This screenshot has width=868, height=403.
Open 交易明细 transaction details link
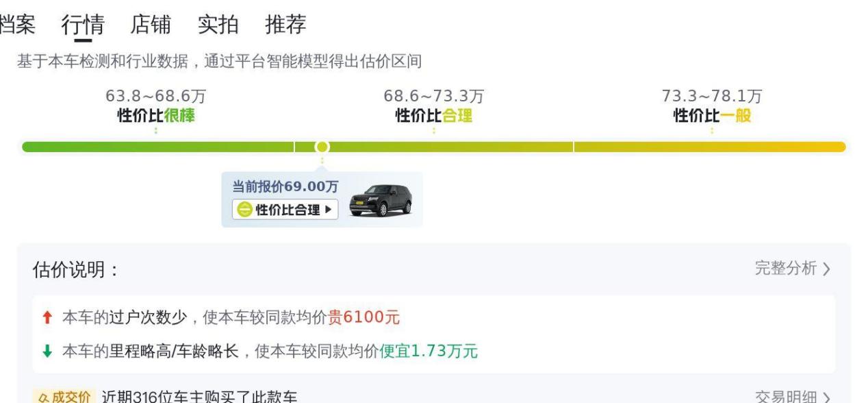pos(793,397)
